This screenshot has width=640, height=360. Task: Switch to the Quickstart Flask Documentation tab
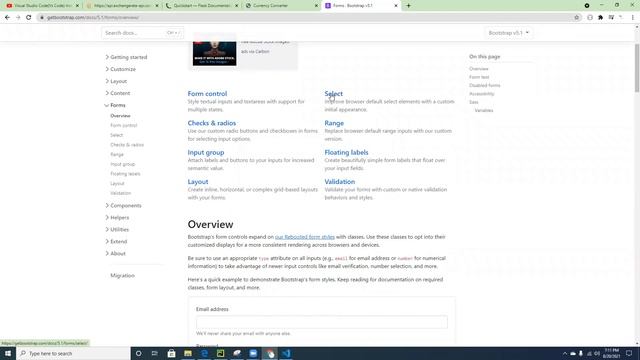(x=202, y=6)
